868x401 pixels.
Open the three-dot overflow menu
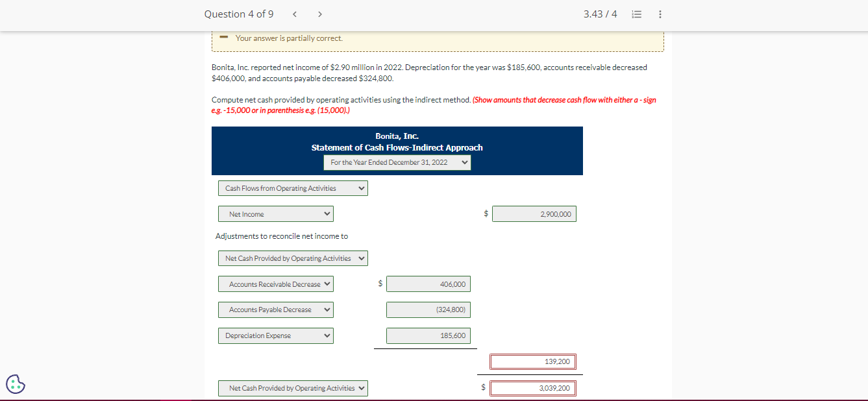660,14
